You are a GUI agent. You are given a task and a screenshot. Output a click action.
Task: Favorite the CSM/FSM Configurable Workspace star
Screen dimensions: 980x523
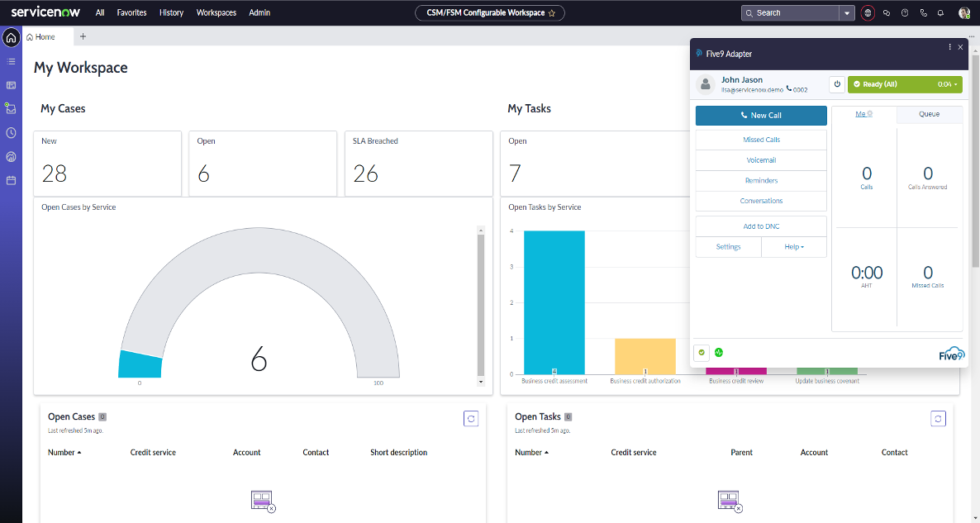click(552, 13)
